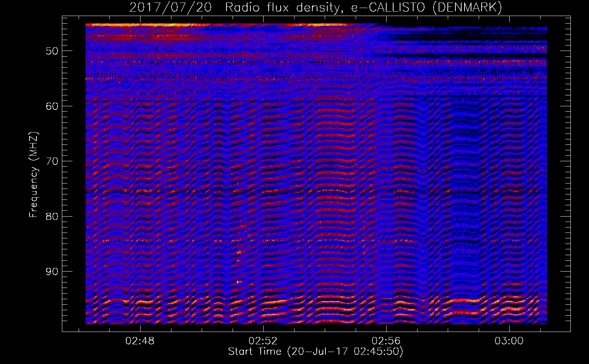Click the 02:52 time tick label

coord(263,341)
